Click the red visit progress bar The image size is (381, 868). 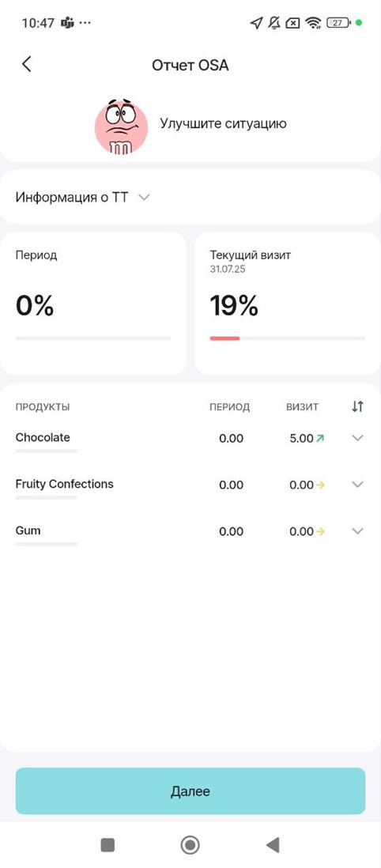coord(224,338)
